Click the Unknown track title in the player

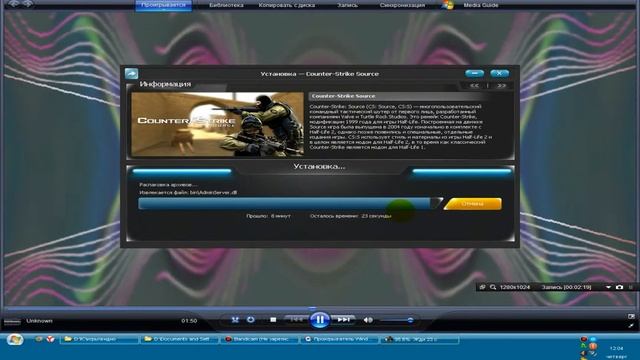pos(39,321)
